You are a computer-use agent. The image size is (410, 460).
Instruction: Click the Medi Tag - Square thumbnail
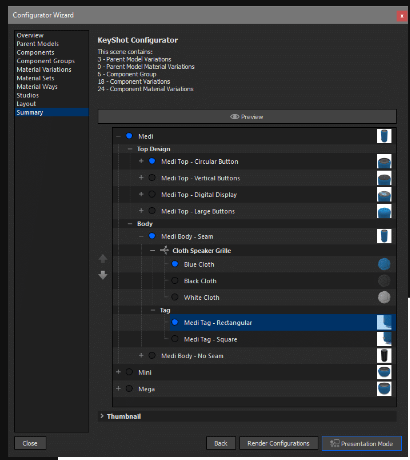coord(384,339)
